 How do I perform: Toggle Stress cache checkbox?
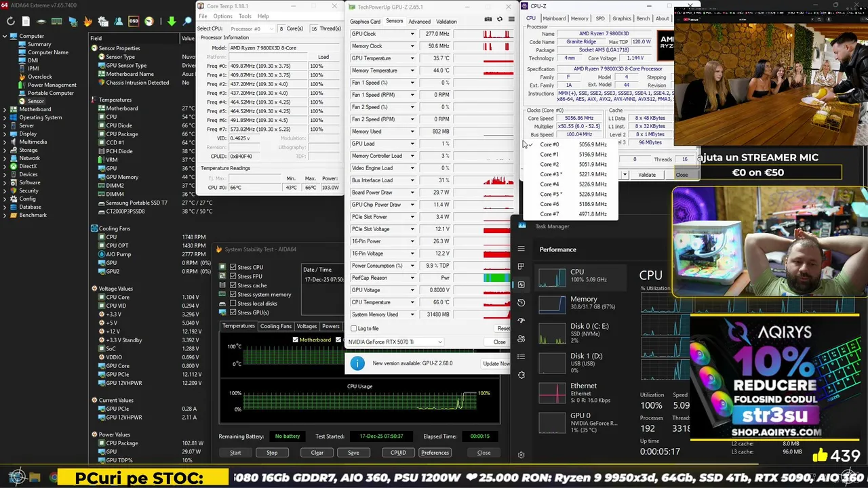[233, 285]
